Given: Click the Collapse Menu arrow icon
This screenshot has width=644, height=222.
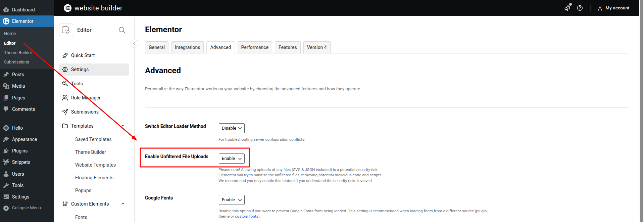Looking at the screenshot, I should pos(6,208).
